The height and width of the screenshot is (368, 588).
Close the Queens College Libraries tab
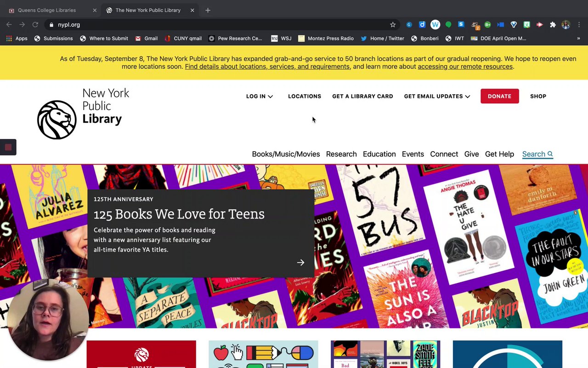click(95, 10)
